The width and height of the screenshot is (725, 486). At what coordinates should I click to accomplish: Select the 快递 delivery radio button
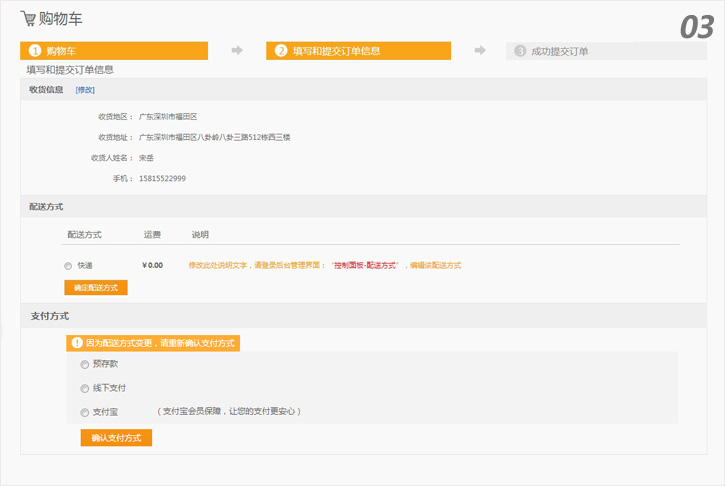click(68, 266)
